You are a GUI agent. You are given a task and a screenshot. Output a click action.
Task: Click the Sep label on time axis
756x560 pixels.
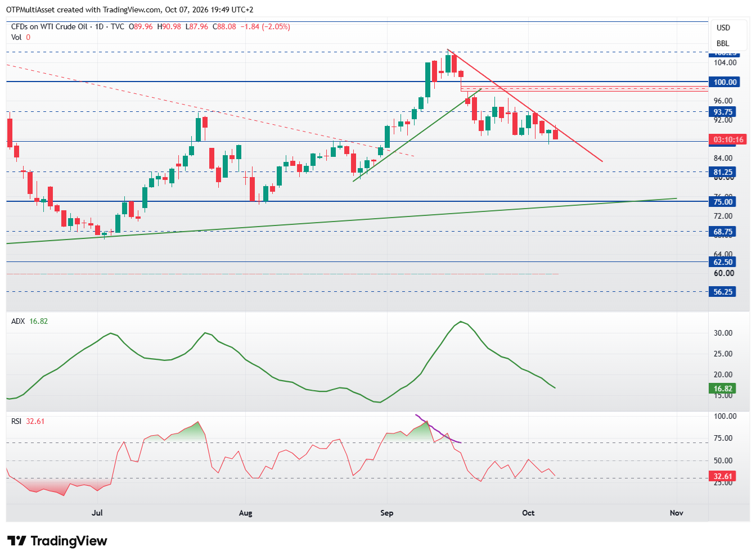pyautogui.click(x=387, y=513)
